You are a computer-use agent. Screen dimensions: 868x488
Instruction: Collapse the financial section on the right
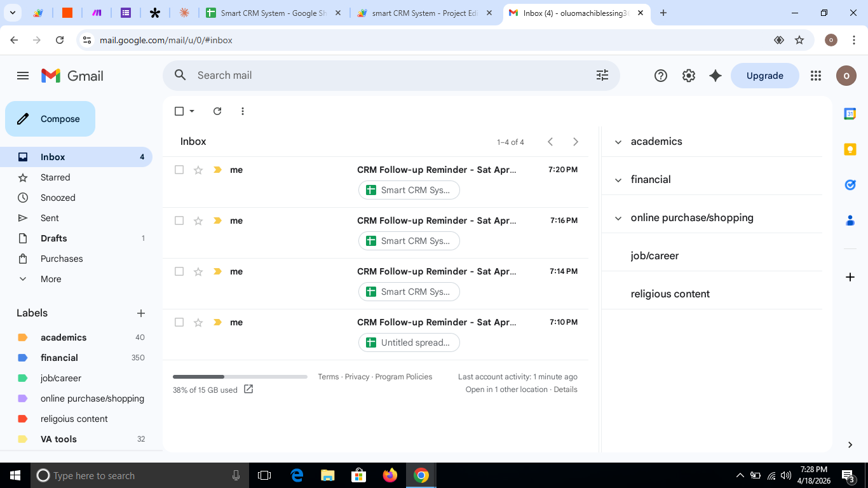[617, 180]
